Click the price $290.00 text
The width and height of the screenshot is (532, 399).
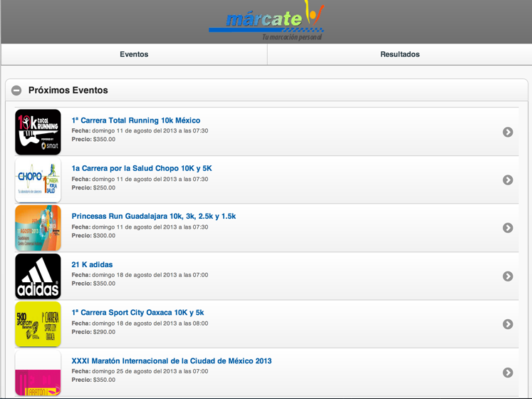pyautogui.click(x=104, y=332)
